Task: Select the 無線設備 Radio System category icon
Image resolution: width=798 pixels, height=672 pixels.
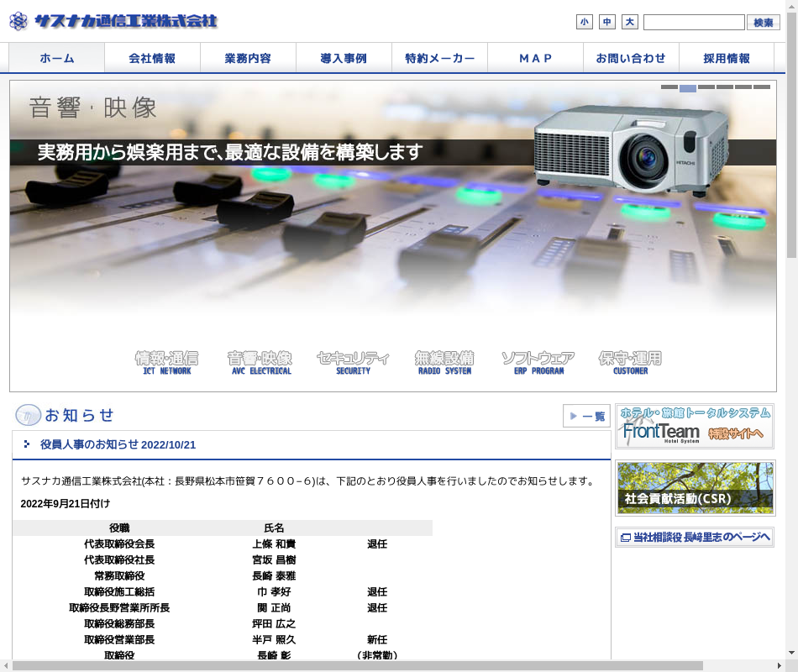Action: (x=444, y=362)
